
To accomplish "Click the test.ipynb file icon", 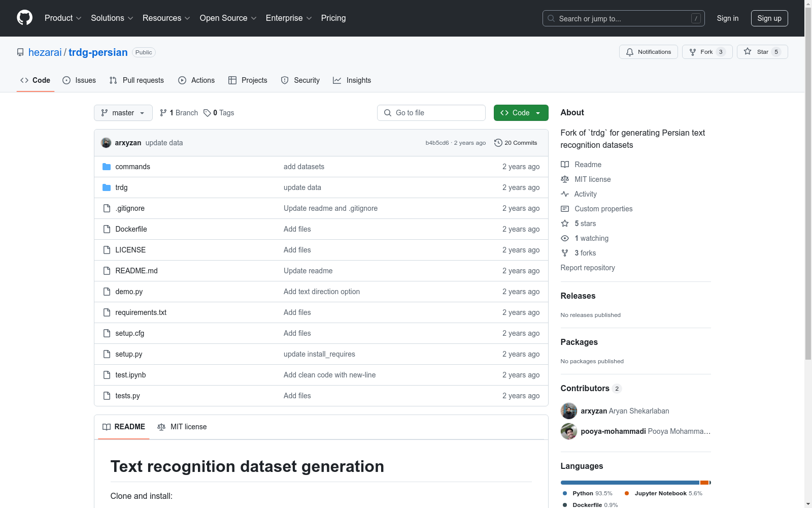I will (x=107, y=375).
